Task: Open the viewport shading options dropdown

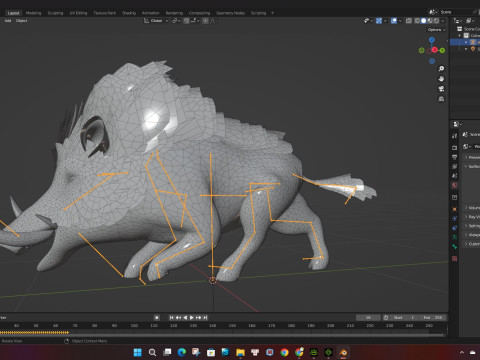Action: point(443,21)
